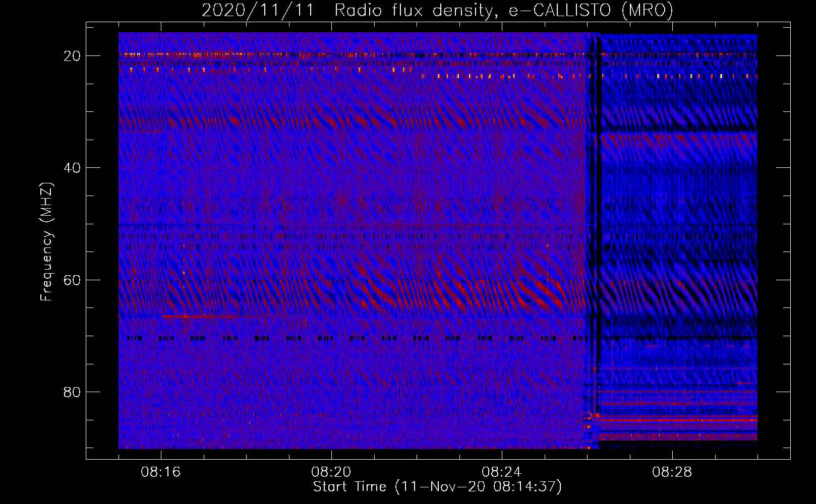This screenshot has width=816, height=504.
Task: Click the horizontal red line at 20 MHz
Action: tap(353, 54)
